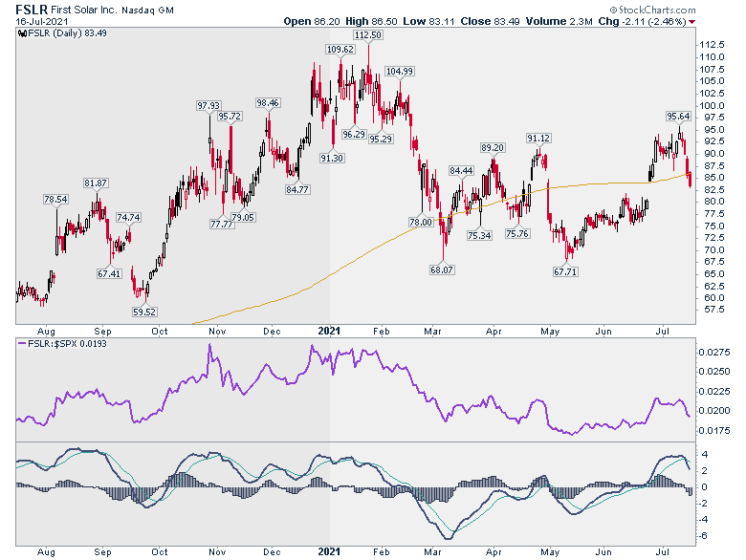Click the FSLR ticker symbol in header

click(x=32, y=10)
